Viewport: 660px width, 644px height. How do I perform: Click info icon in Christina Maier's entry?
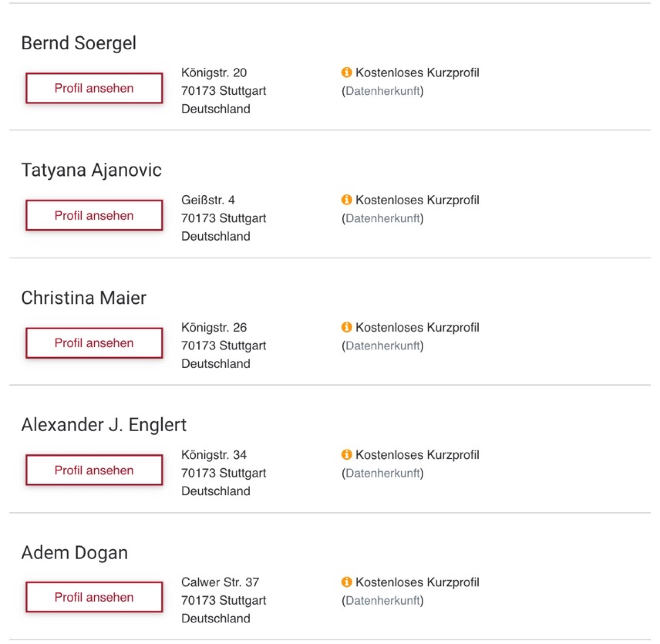coord(347,327)
